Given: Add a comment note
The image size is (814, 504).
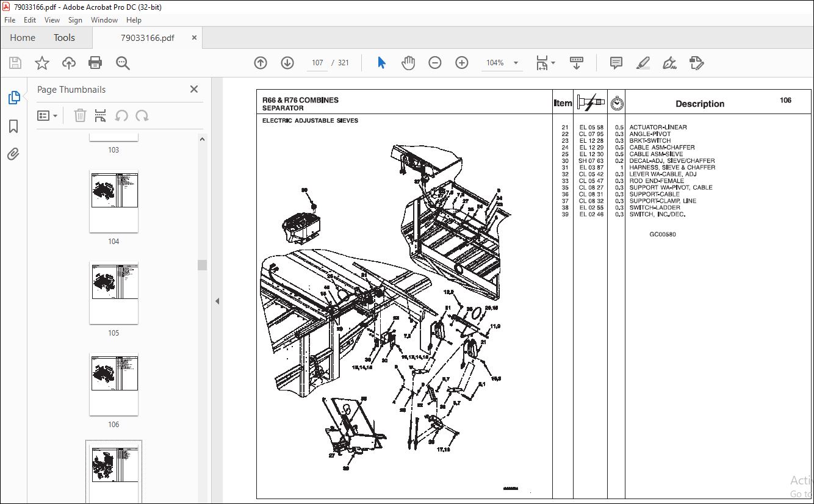Looking at the screenshot, I should click(x=616, y=63).
